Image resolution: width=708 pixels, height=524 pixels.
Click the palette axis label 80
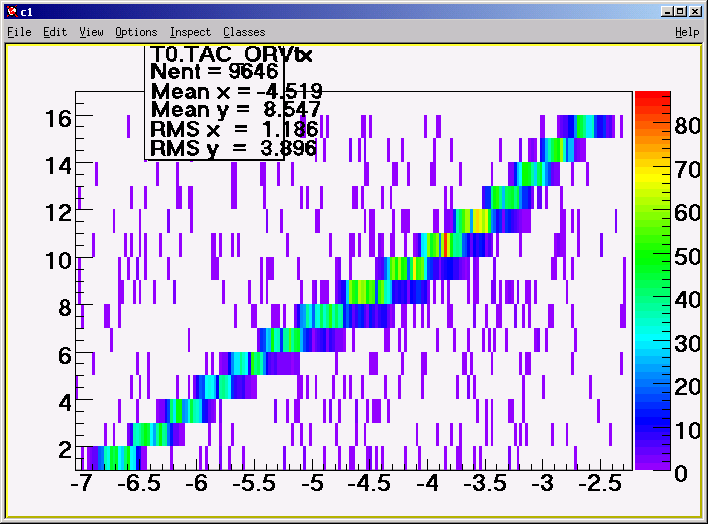pyautogui.click(x=688, y=126)
